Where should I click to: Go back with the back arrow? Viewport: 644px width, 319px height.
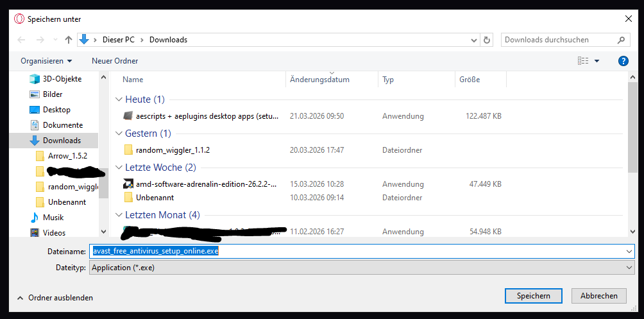point(21,40)
